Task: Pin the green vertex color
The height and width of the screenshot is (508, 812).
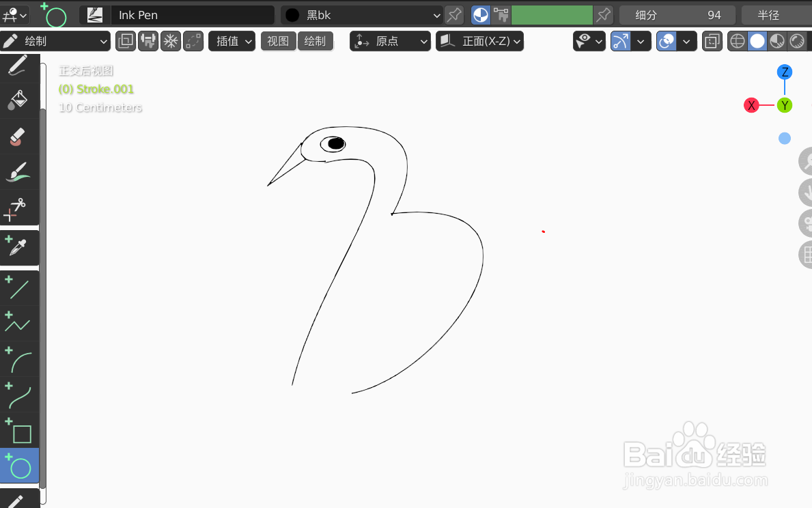Action: tap(603, 15)
